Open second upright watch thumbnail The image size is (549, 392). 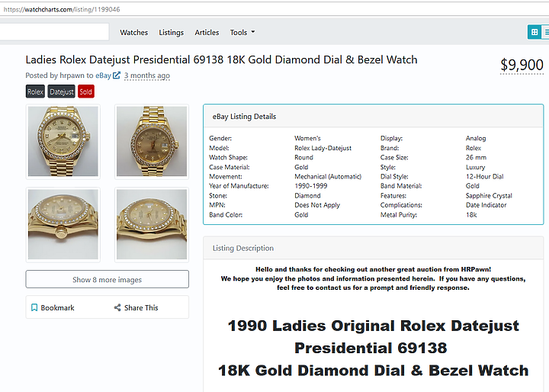[152, 142]
